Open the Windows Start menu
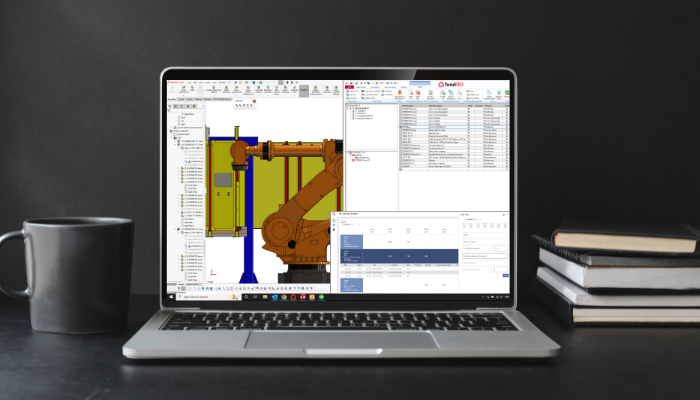This screenshot has width=700, height=400. coord(171,297)
